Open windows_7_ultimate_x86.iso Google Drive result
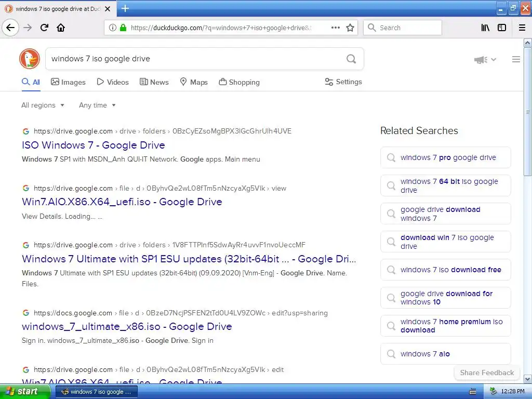 127,326
